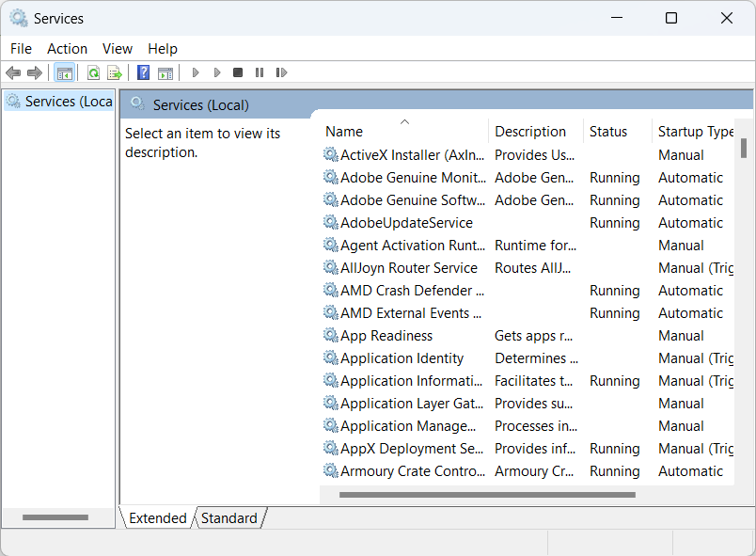The height and width of the screenshot is (556, 756).
Task: Click gear icon of Armoury Crate Contro... service
Action: pos(330,470)
